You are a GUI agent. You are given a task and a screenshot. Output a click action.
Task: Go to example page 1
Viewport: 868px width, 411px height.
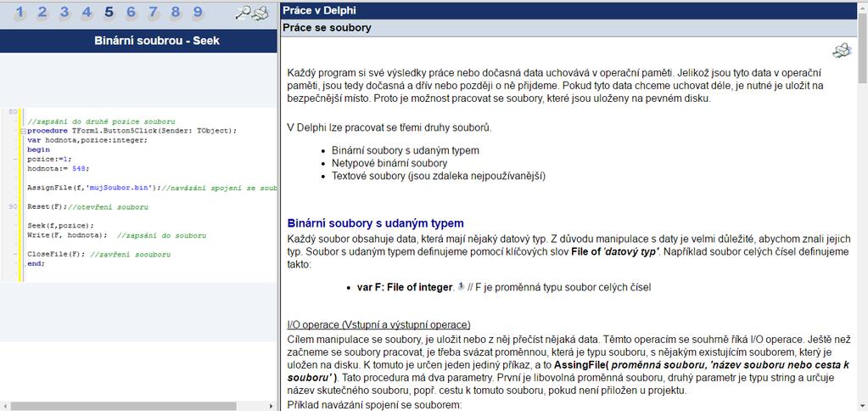(20, 12)
